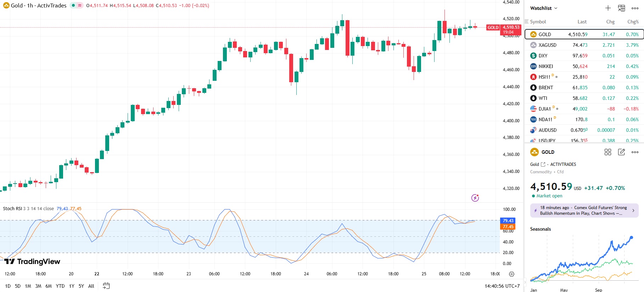Open the watchlist advanced view table icon
This screenshot has height=292, width=644.
[x=621, y=8]
